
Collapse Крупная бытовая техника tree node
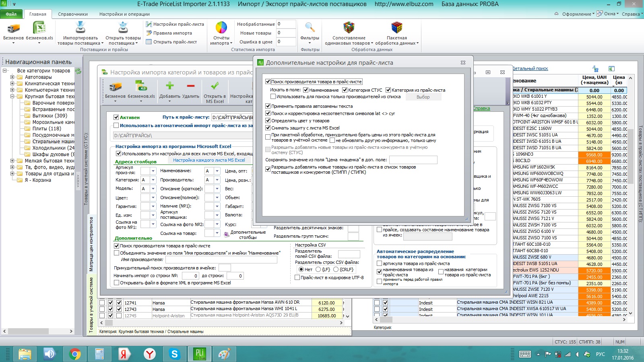click(x=12, y=97)
